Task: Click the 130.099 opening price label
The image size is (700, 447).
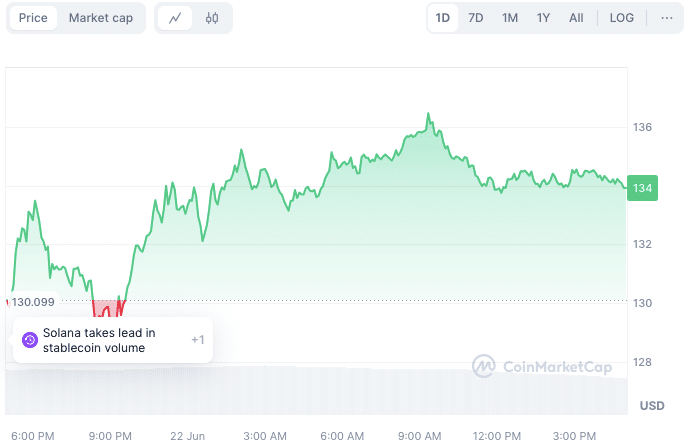Action: [33, 301]
